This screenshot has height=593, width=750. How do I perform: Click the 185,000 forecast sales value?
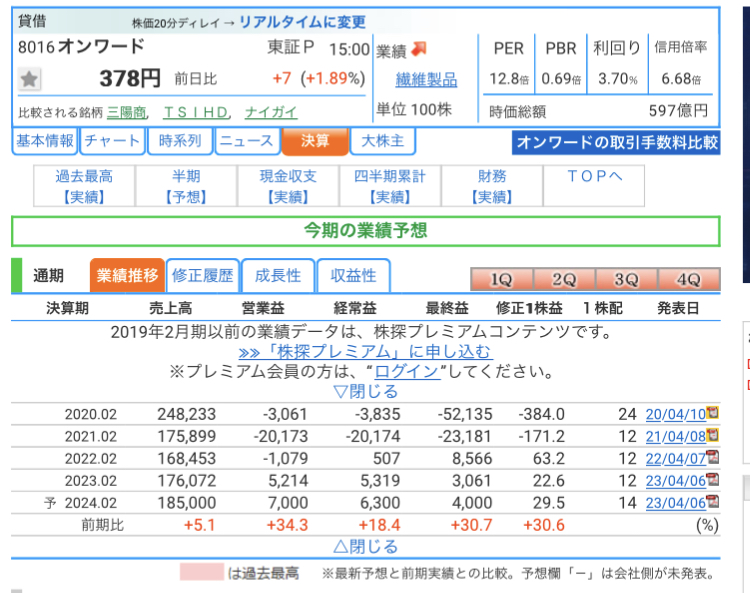point(187,503)
